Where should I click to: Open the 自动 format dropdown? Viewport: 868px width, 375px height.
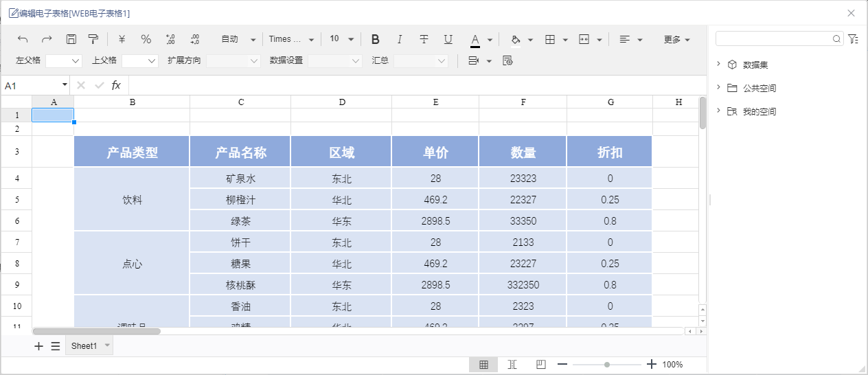237,39
